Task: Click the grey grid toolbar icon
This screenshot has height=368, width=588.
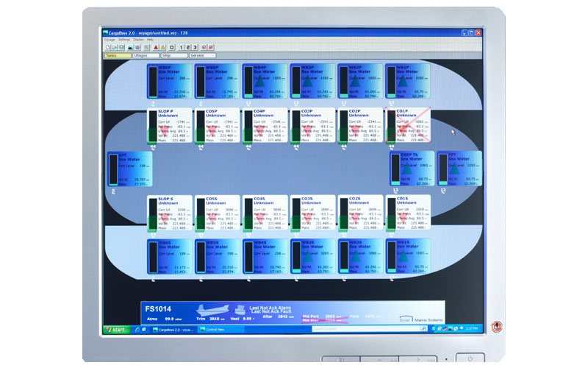Action: [146, 47]
